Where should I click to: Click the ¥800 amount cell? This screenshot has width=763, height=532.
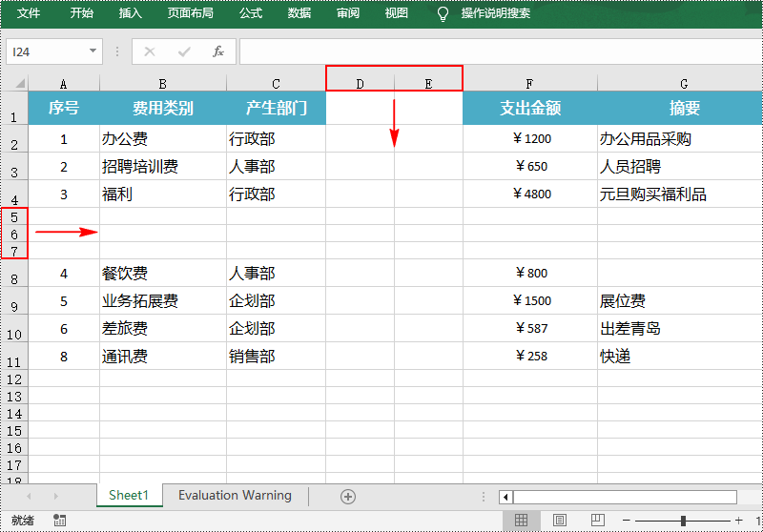click(530, 274)
